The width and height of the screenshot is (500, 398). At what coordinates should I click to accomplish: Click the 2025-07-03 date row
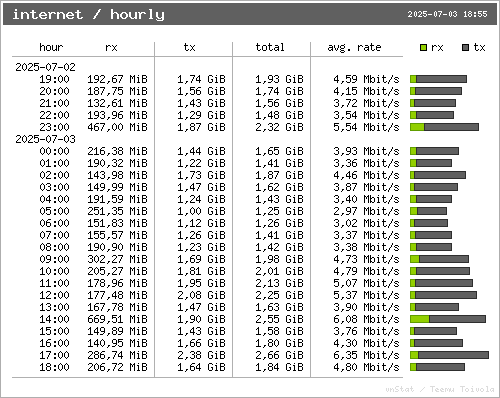(46, 139)
